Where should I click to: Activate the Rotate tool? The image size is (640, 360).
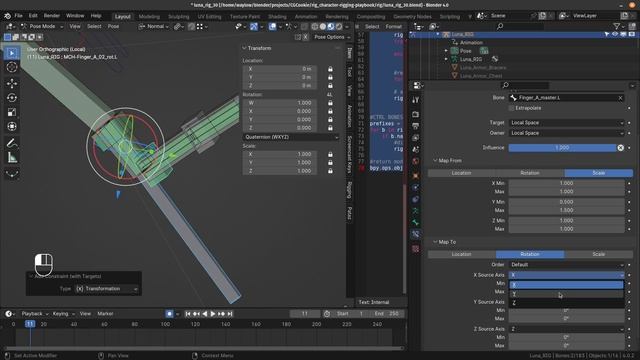[x=12, y=98]
